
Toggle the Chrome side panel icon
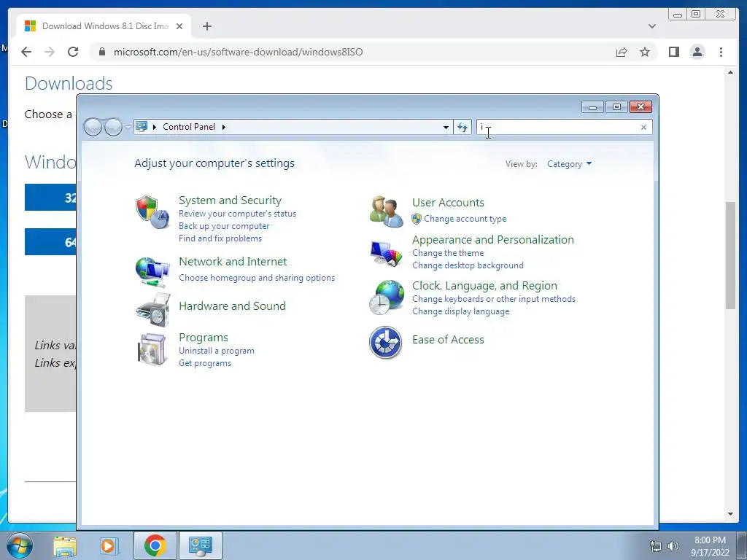[x=673, y=52]
